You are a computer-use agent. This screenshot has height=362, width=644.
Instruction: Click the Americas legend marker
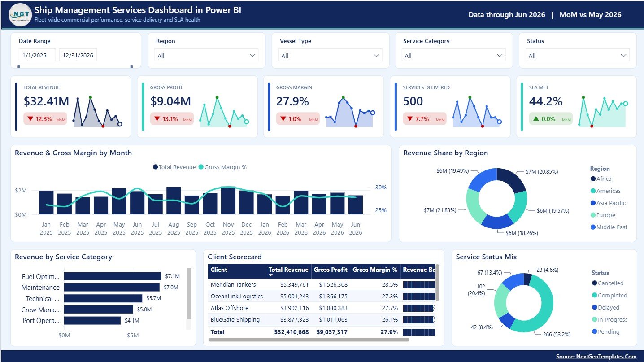[594, 191]
